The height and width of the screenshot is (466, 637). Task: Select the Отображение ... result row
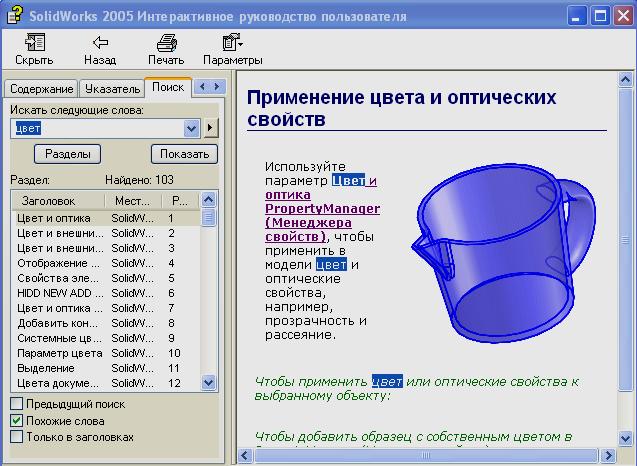pos(106,263)
